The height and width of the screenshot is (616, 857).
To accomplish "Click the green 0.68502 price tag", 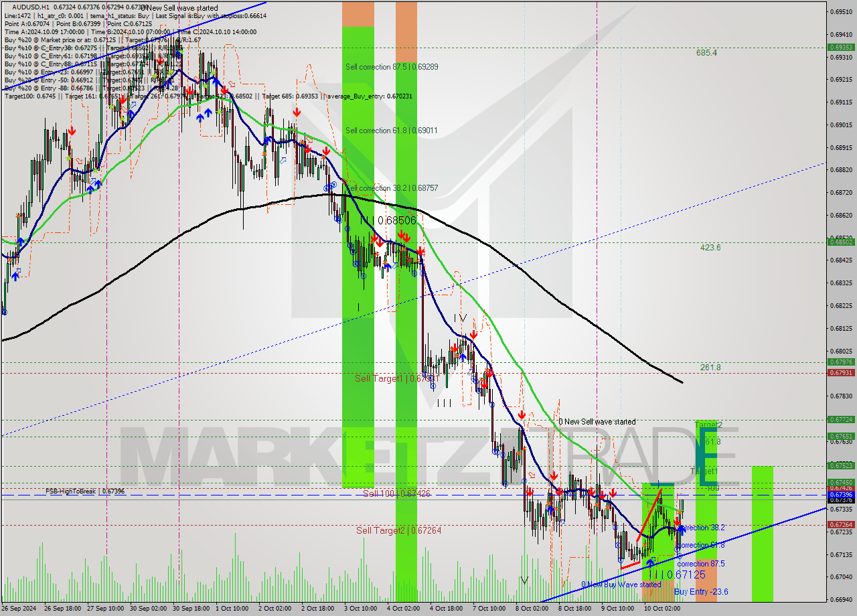I will click(841, 242).
